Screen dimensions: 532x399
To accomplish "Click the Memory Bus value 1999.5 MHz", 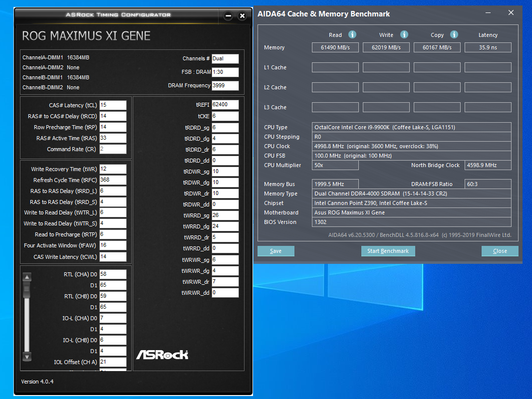I will pyautogui.click(x=335, y=184).
